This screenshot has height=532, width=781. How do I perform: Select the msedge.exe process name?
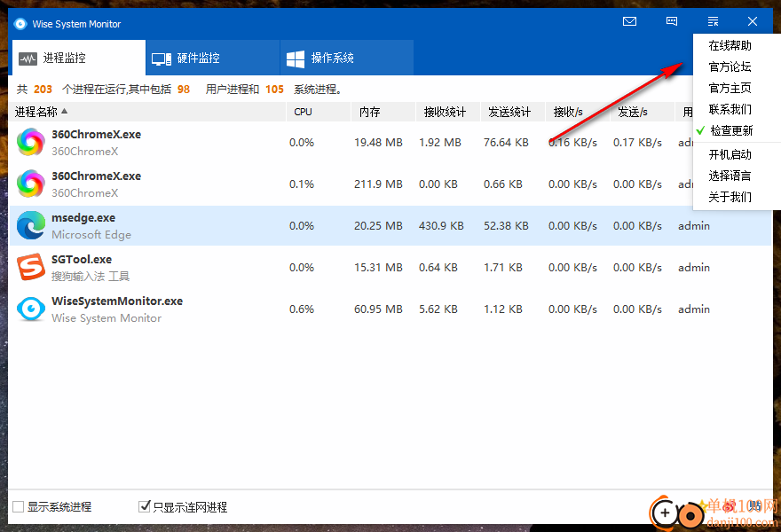[x=83, y=218]
